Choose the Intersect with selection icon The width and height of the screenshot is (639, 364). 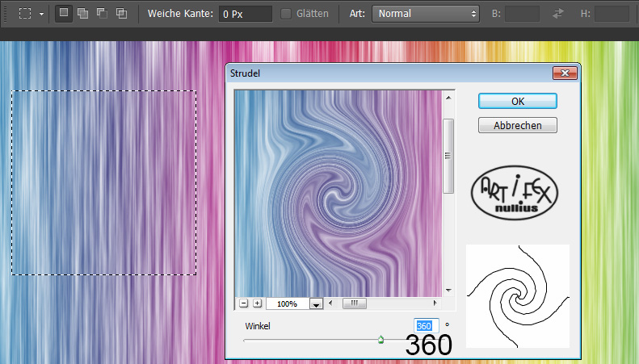tap(121, 14)
